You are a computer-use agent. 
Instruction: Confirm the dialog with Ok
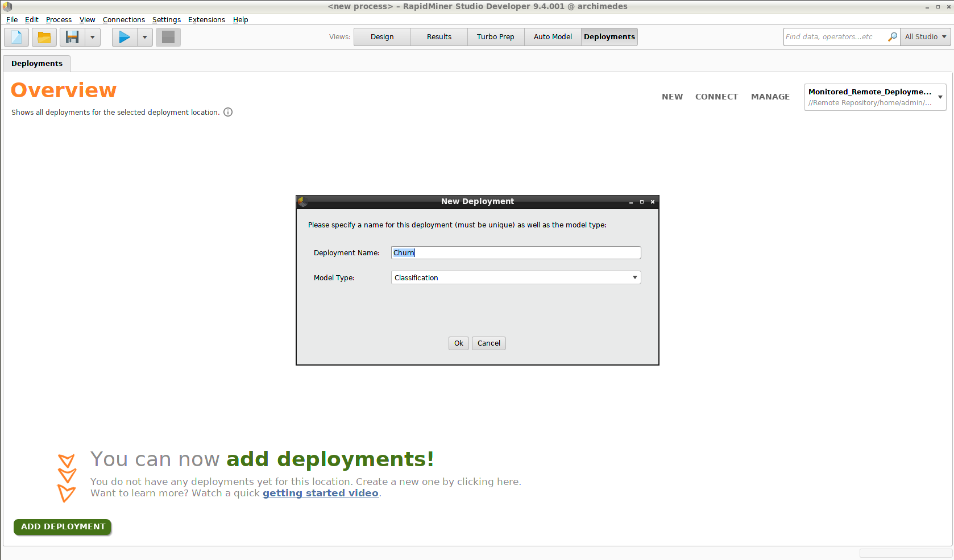(x=459, y=343)
